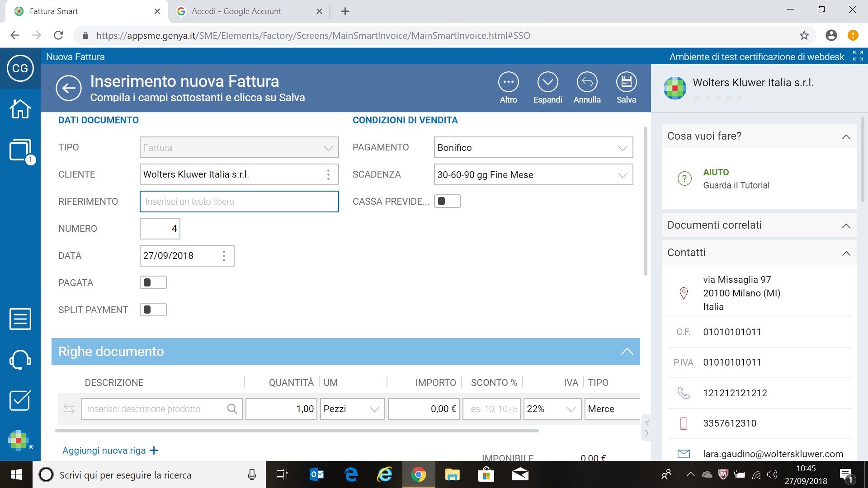Click the AIUTO help question icon
Viewport: 868px width, 488px height.
[684, 178]
